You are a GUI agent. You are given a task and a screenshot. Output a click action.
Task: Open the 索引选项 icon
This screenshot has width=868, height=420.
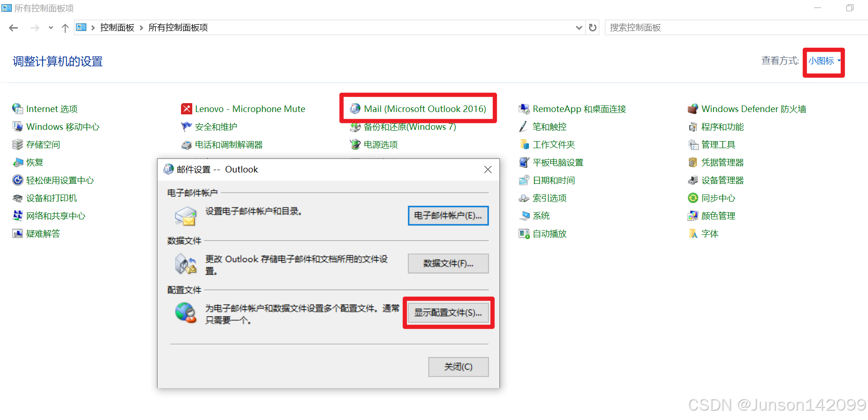point(524,198)
